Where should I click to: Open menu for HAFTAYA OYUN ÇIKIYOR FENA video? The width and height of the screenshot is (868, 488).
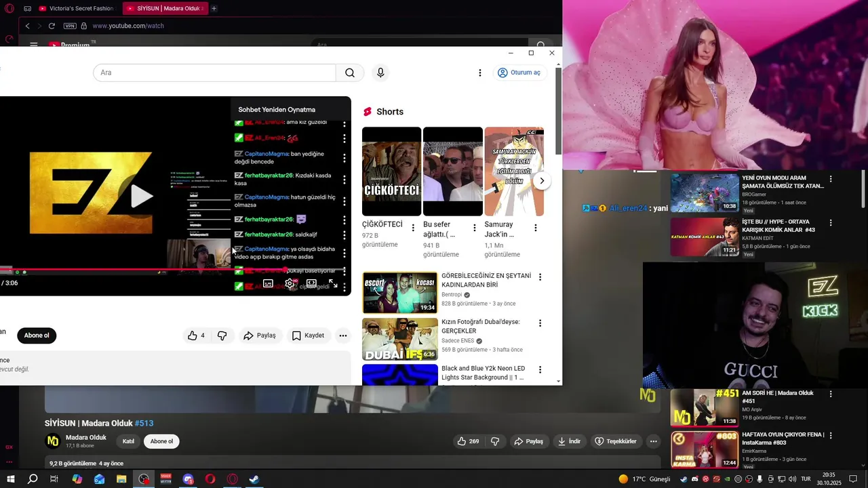point(830,435)
